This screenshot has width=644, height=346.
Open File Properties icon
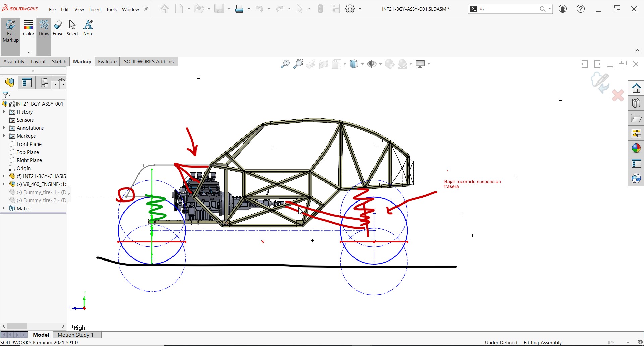pyautogui.click(x=336, y=9)
